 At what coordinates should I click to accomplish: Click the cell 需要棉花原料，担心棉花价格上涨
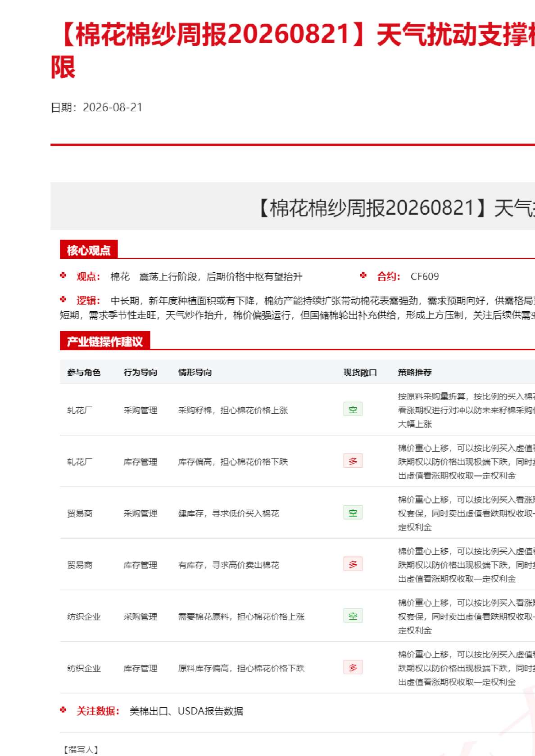click(x=241, y=616)
